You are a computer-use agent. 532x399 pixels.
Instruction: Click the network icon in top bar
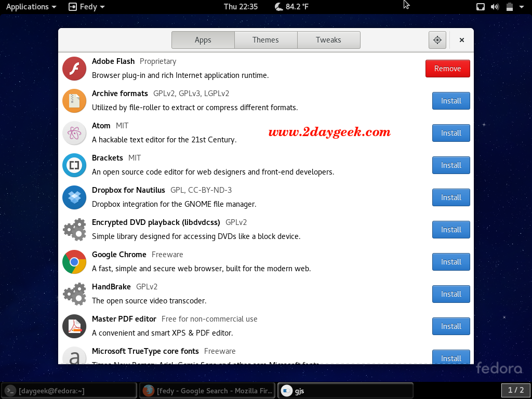tap(481, 7)
